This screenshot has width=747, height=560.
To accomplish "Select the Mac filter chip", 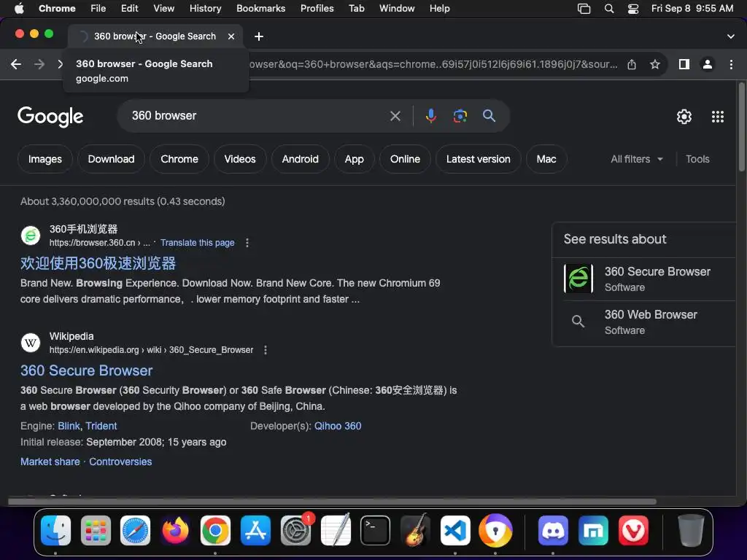I will 546,159.
